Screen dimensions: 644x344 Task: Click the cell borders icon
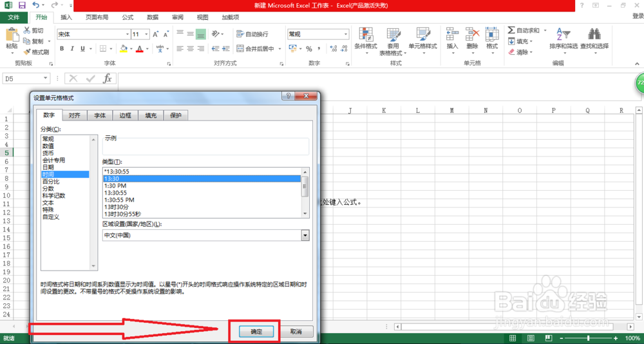pos(104,48)
